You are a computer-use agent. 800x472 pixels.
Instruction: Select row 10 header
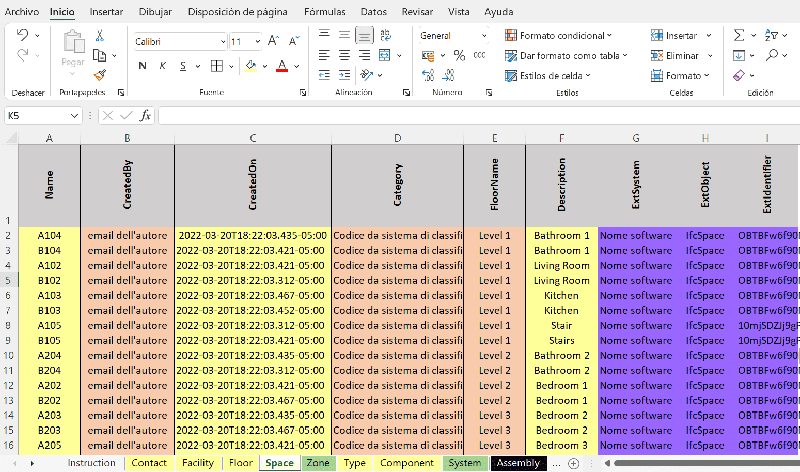pyautogui.click(x=9, y=355)
